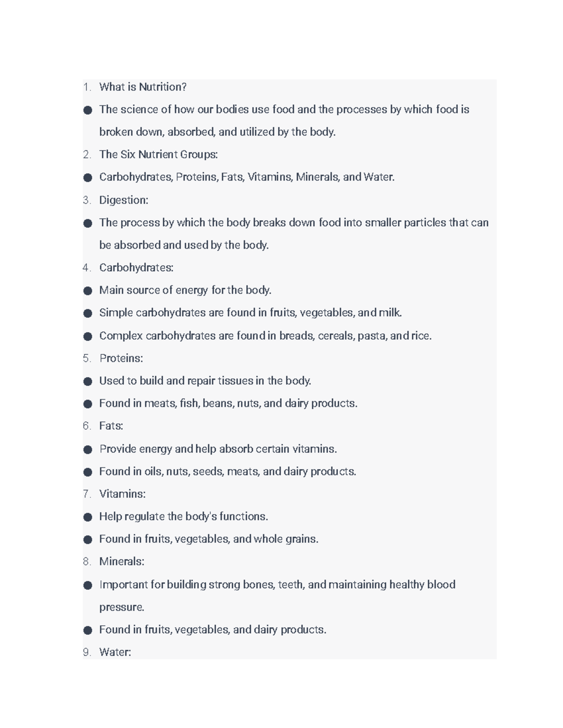
Task: Click "Used to build and repair tissues" line
Action: point(205,381)
